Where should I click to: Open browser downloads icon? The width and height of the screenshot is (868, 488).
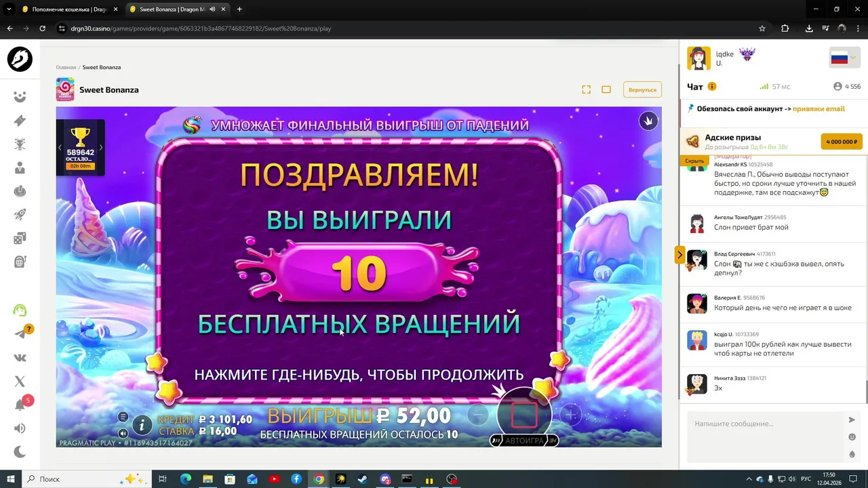click(809, 28)
